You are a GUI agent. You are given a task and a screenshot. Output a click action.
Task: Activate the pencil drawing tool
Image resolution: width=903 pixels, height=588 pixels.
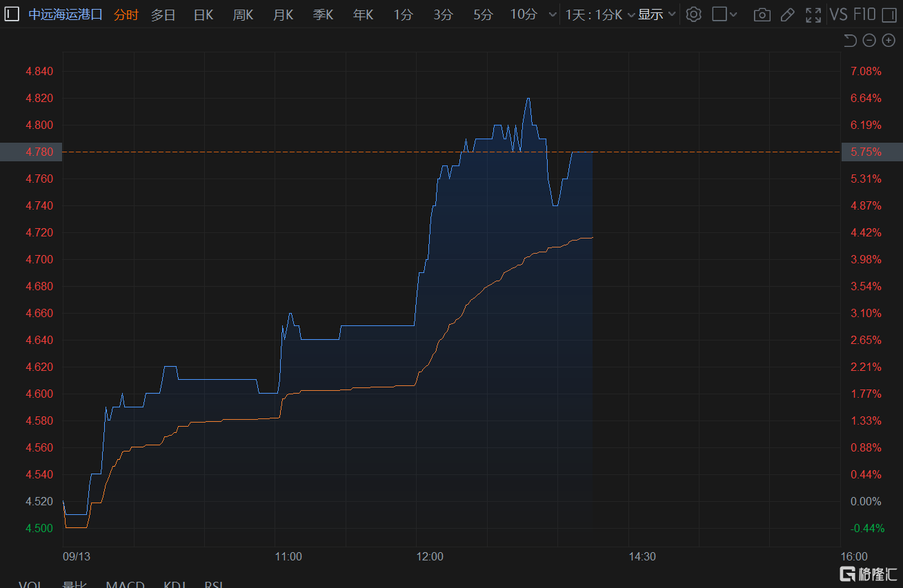(787, 14)
